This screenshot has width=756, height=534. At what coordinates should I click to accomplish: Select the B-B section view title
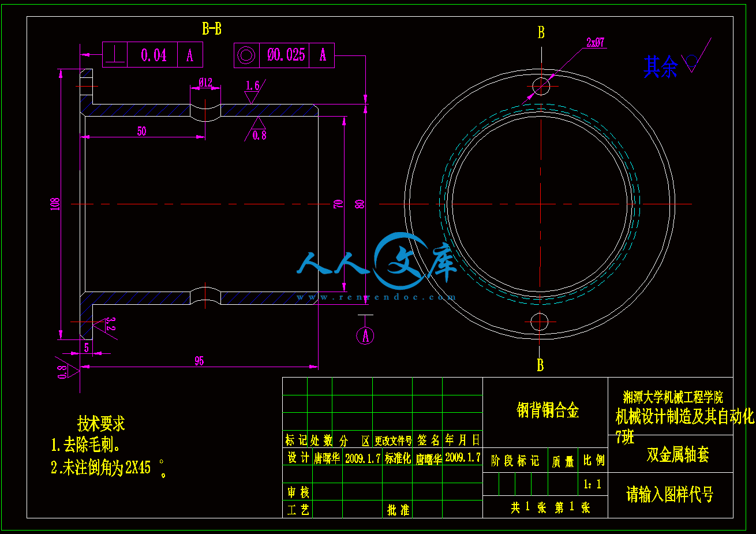[x=212, y=29]
